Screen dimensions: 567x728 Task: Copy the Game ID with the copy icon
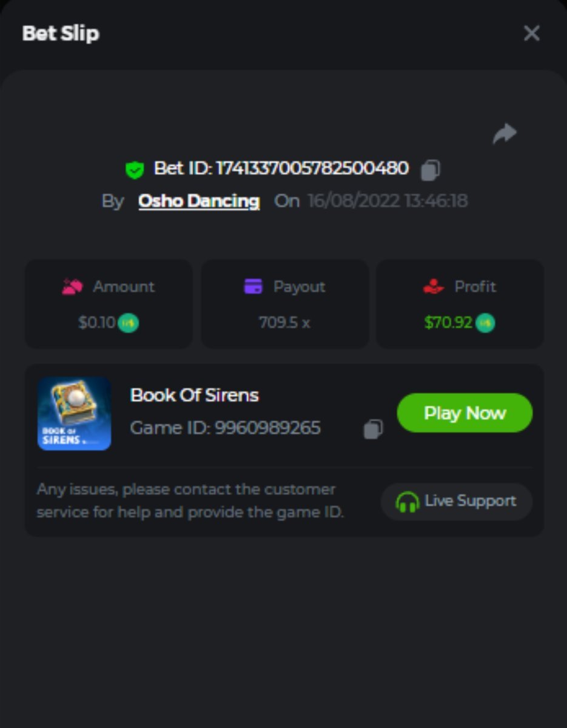373,429
